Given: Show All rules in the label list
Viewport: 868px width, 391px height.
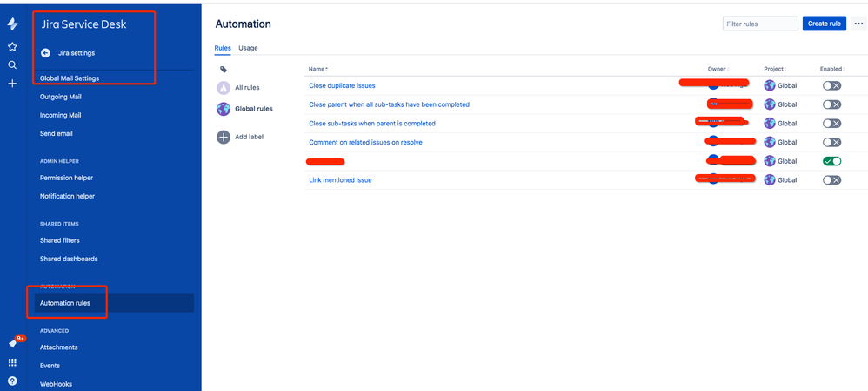Looking at the screenshot, I should point(247,88).
